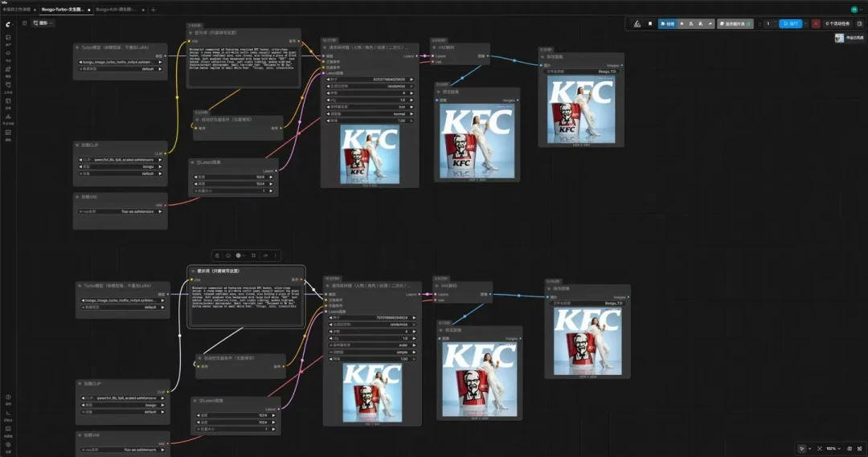Collapse the top sampler node
This screenshot has width=868, height=457.
[x=325, y=47]
